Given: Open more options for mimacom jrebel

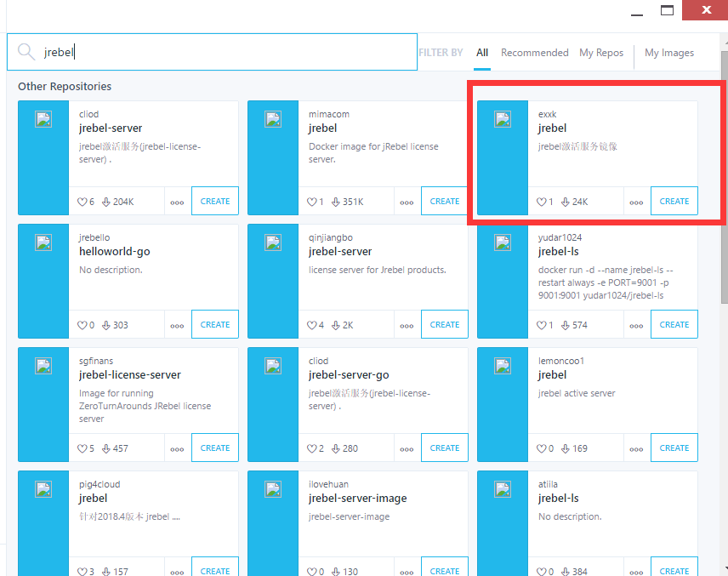Looking at the screenshot, I should pos(407,202).
